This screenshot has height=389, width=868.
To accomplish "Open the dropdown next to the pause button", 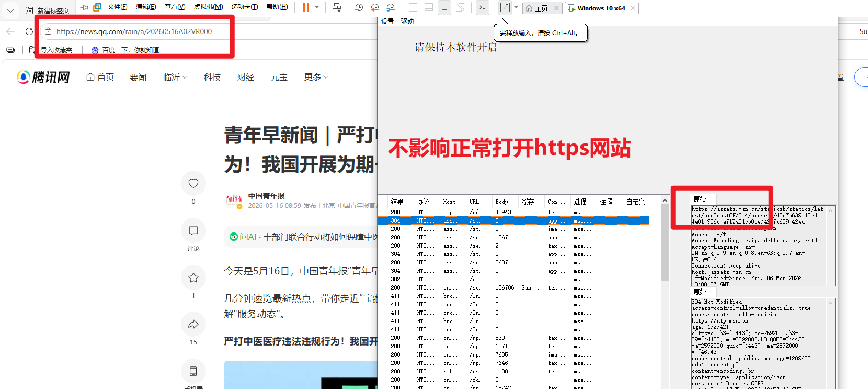I will click(x=317, y=7).
